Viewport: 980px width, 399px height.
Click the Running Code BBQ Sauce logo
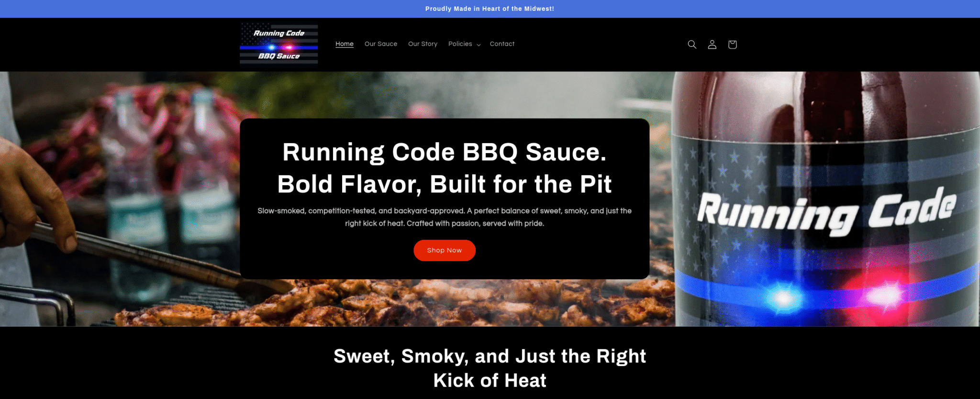point(279,44)
